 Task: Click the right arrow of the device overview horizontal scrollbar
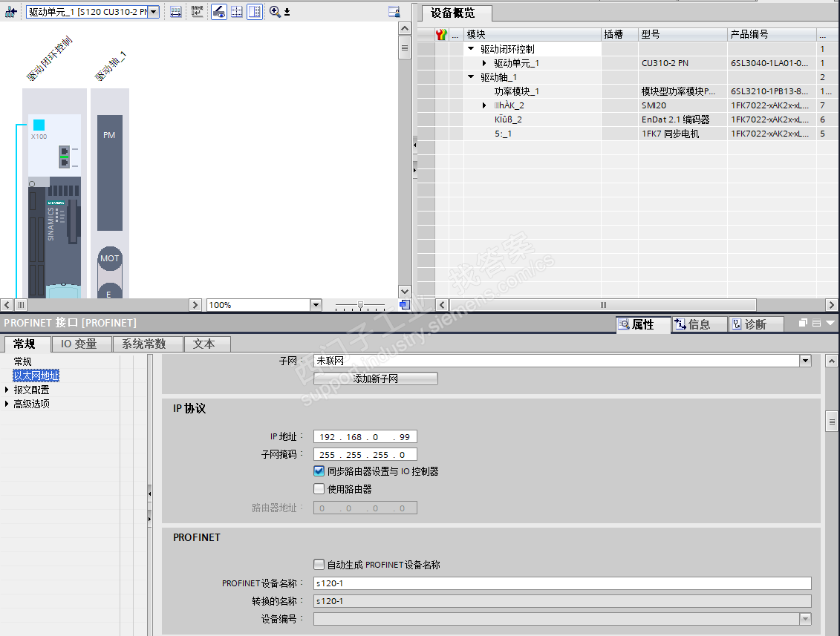(831, 304)
